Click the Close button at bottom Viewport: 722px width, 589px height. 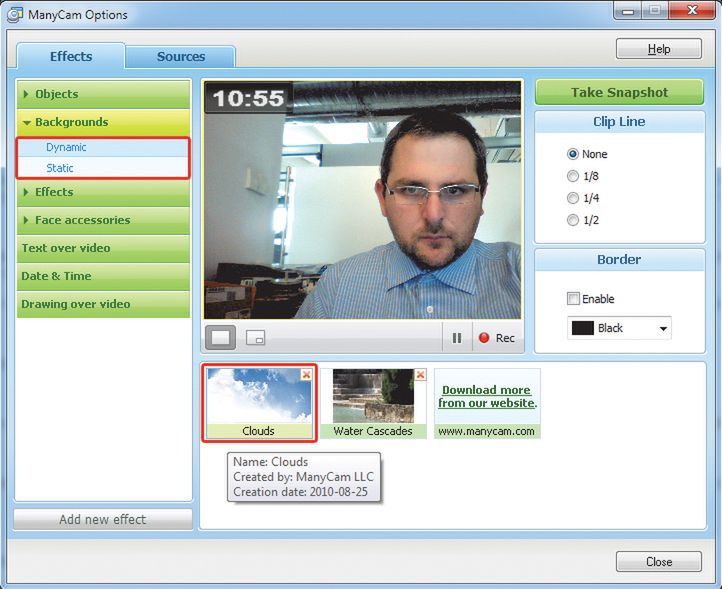point(659,562)
